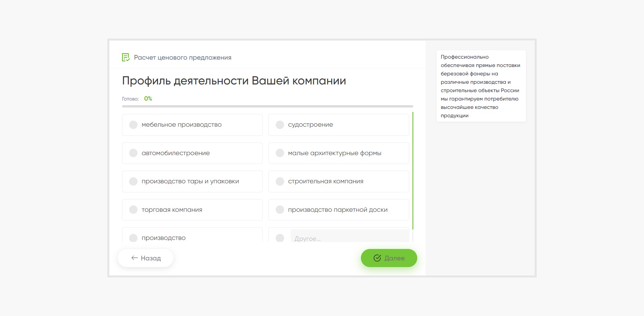Click the document checklist icon near the title

[x=126, y=57]
